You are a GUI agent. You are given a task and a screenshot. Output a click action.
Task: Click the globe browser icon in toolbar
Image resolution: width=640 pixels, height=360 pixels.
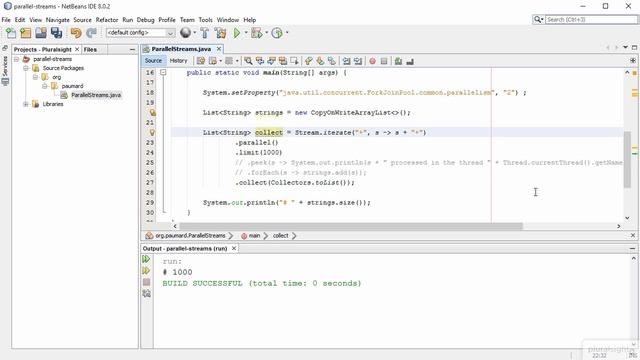pyautogui.click(x=185, y=33)
